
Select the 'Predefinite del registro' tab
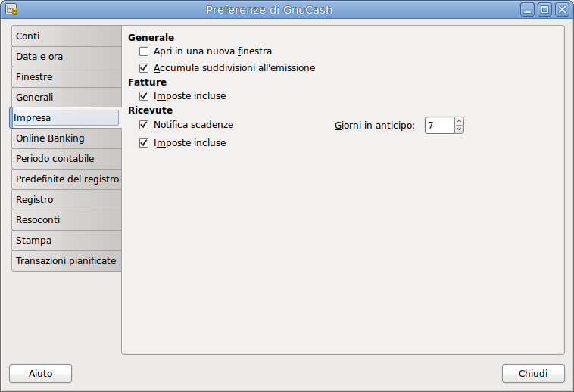[x=67, y=179]
